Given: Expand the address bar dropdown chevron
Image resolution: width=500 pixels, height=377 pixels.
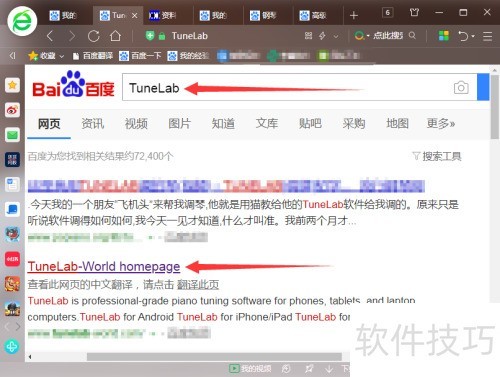Looking at the screenshot, I should point(336,36).
